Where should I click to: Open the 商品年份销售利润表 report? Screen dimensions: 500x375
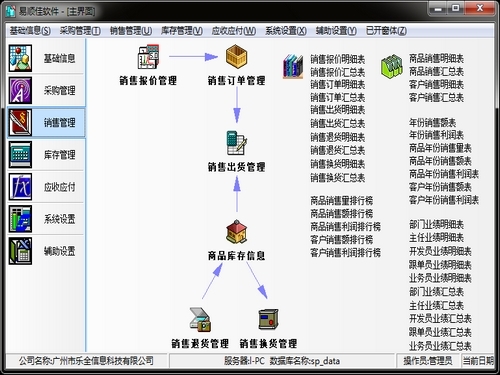pos(444,174)
